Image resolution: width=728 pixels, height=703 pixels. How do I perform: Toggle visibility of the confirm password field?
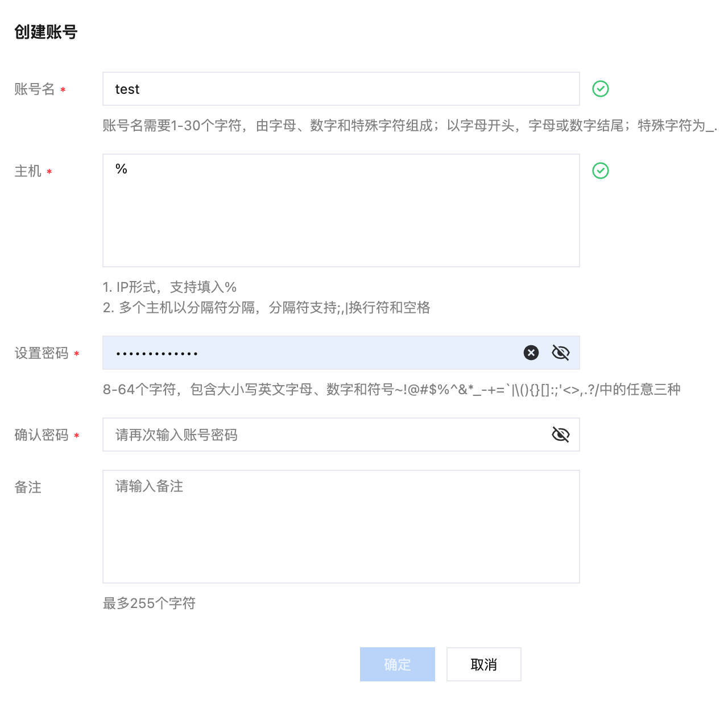[561, 435]
